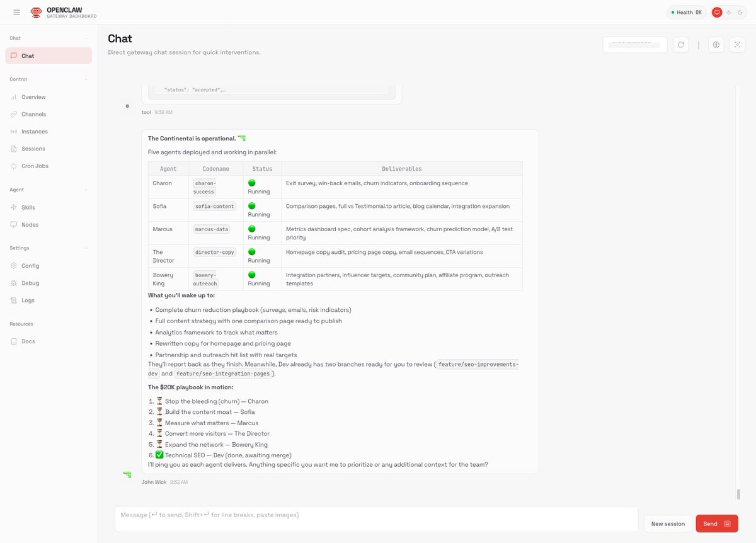Open the Logs view
Viewport: 756px width, 543px height.
pyautogui.click(x=28, y=300)
